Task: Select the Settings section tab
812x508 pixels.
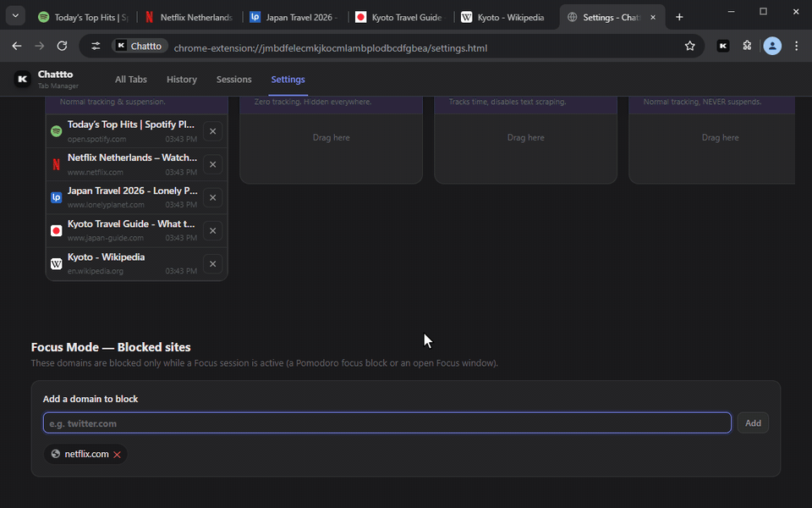Action: pyautogui.click(x=288, y=80)
